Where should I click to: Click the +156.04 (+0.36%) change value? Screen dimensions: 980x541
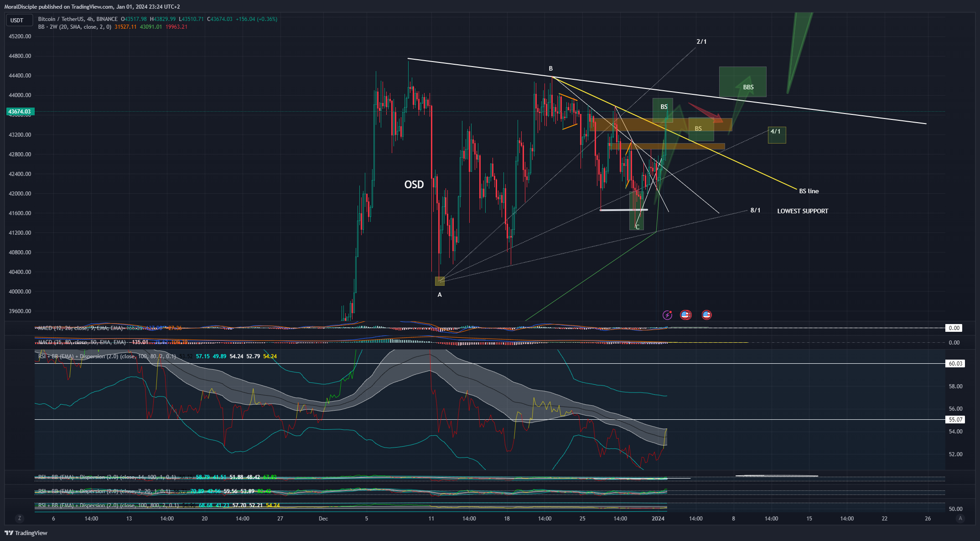(x=256, y=19)
